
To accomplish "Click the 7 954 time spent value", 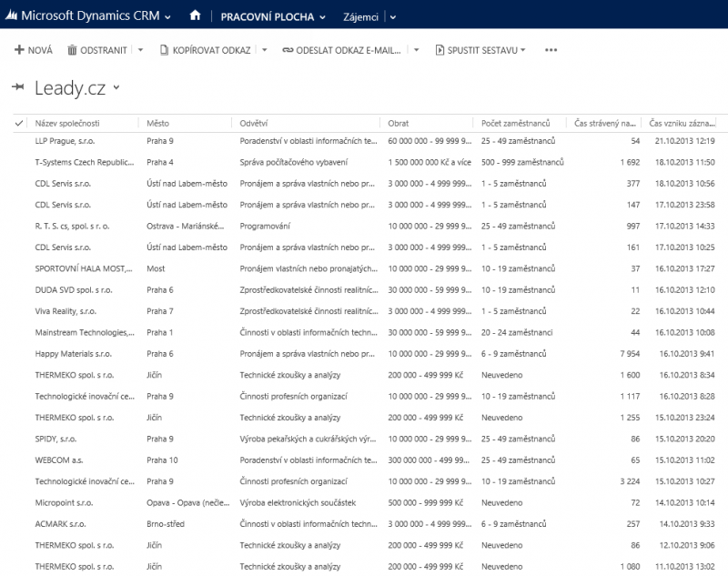I will click(x=630, y=354).
